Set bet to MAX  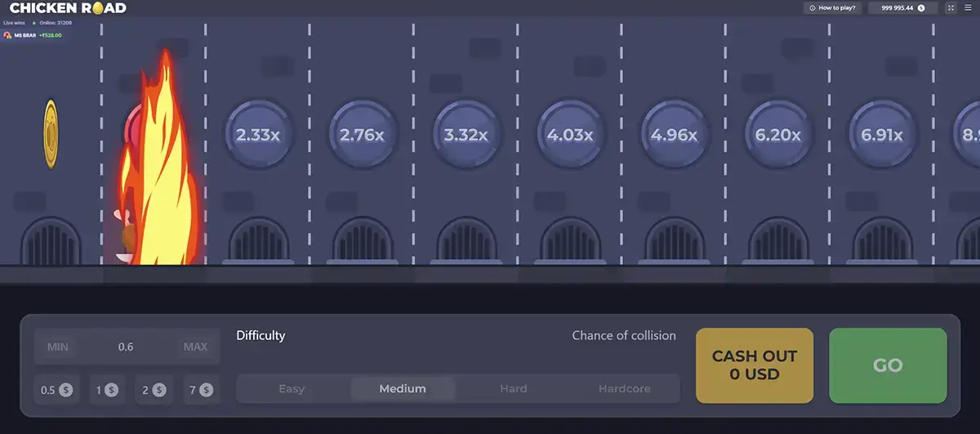click(195, 347)
